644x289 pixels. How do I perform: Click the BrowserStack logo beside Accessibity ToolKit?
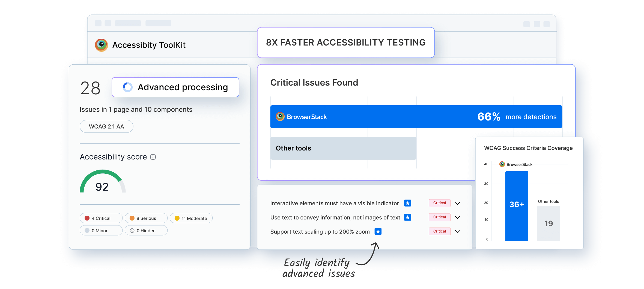coord(101,45)
